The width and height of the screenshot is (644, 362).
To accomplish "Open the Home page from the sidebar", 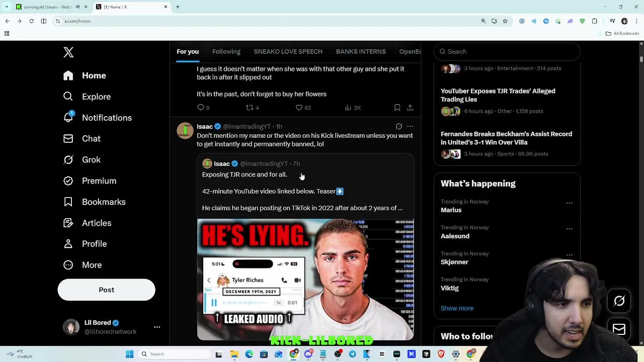I will pyautogui.click(x=85, y=75).
